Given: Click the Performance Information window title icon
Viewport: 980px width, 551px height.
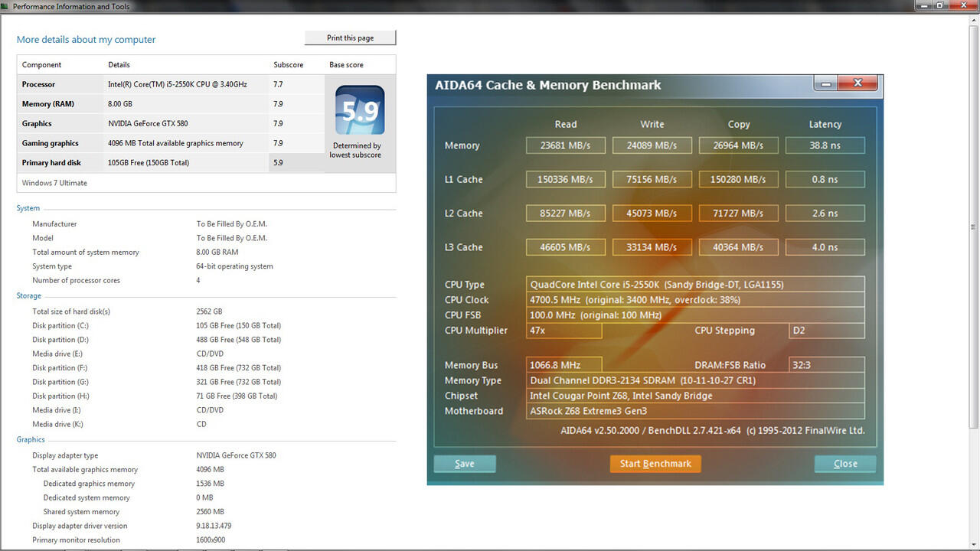Looking at the screenshot, I should pyautogui.click(x=6, y=6).
